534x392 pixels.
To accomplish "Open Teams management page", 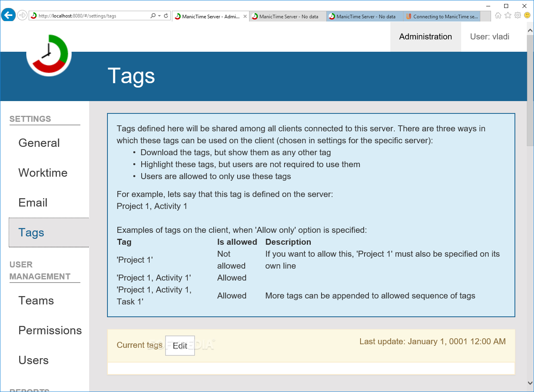I will point(36,300).
